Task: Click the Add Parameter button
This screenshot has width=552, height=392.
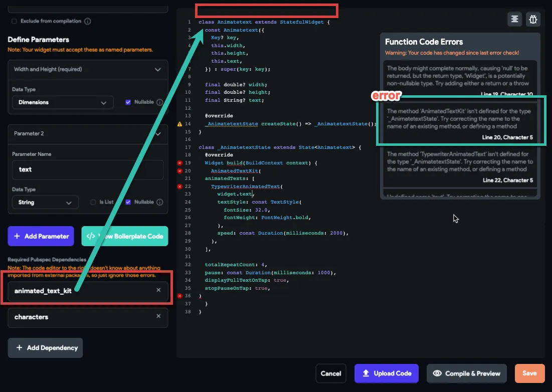Action: pos(41,236)
